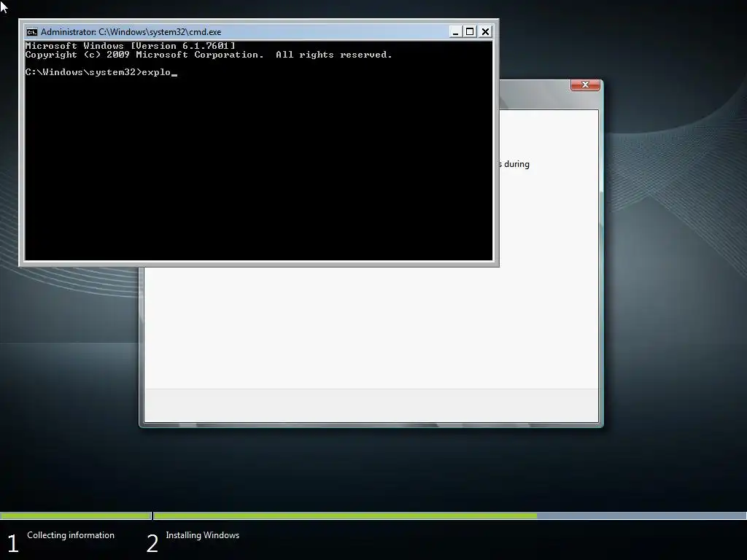The image size is (747, 560).
Task: Click the Installing Windows progress bar
Action: click(x=449, y=516)
